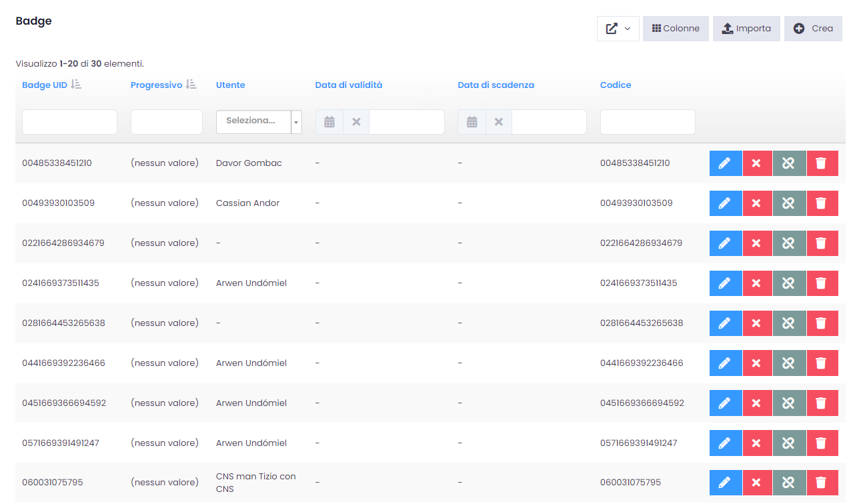The width and height of the screenshot is (857, 504).
Task: Click the red X icon for Cassian Andor
Action: pos(756,203)
